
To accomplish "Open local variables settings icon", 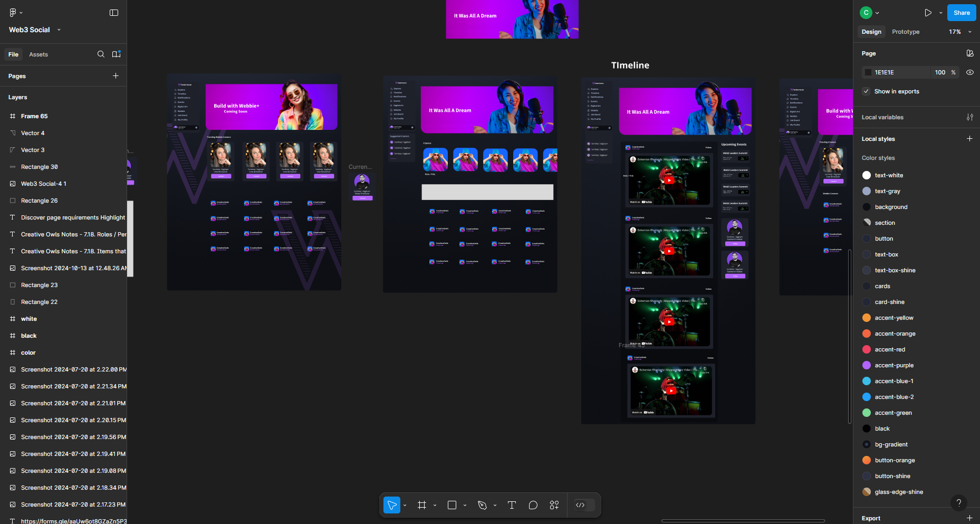I will point(969,117).
